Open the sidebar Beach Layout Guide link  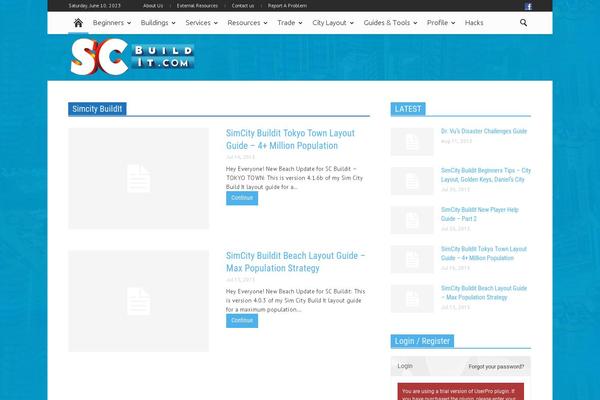484,292
